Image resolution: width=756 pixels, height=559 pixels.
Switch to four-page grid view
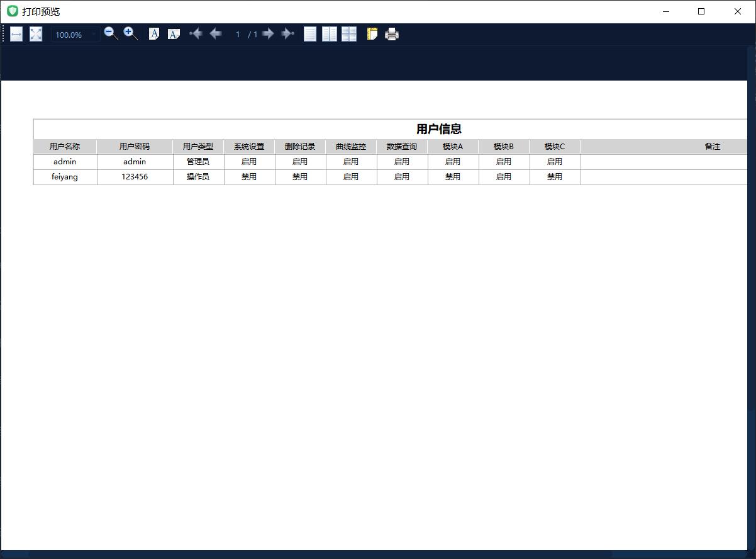pyautogui.click(x=349, y=34)
